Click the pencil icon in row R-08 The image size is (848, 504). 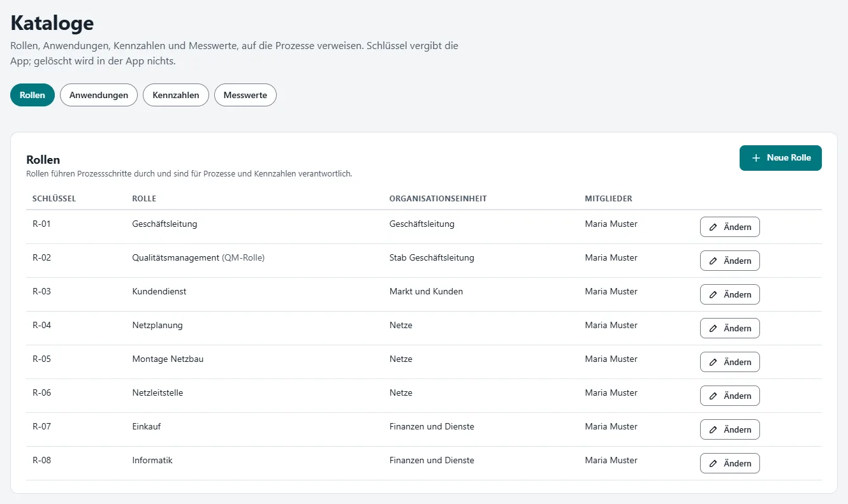tap(713, 463)
